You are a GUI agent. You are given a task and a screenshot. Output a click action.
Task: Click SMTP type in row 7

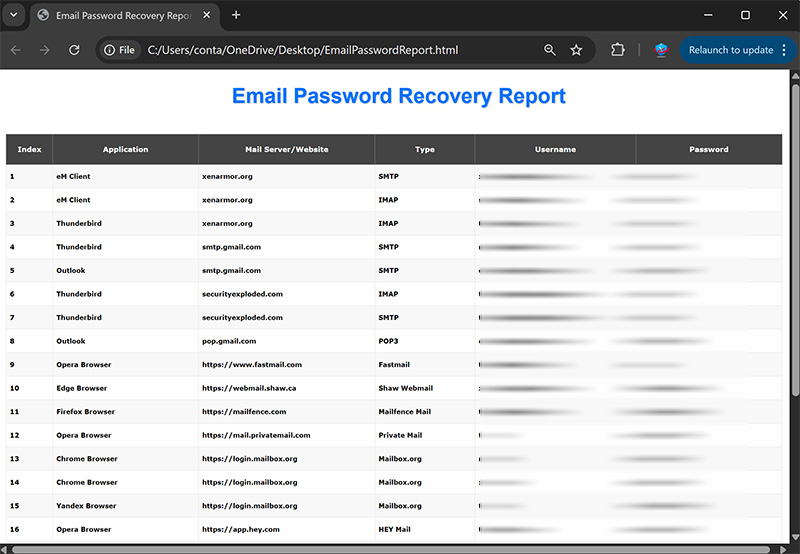coord(388,317)
